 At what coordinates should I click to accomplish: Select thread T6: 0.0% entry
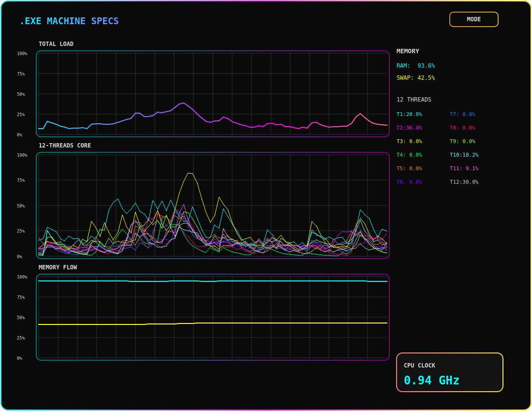coord(409,182)
